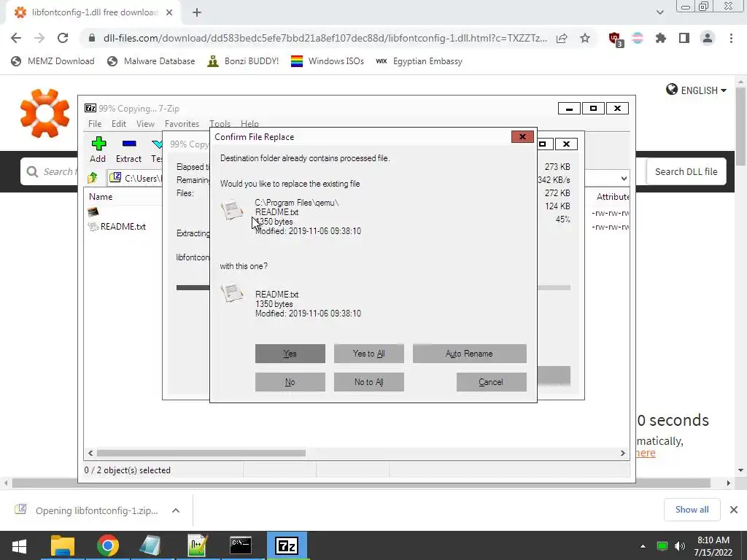The image size is (747, 560).
Task: Cancel the file replace dialog
Action: click(491, 382)
